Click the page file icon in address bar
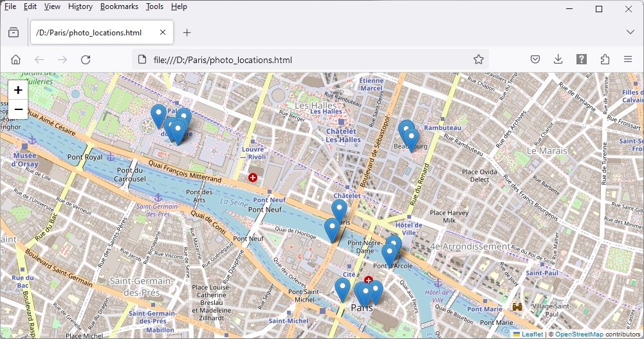 (x=142, y=60)
